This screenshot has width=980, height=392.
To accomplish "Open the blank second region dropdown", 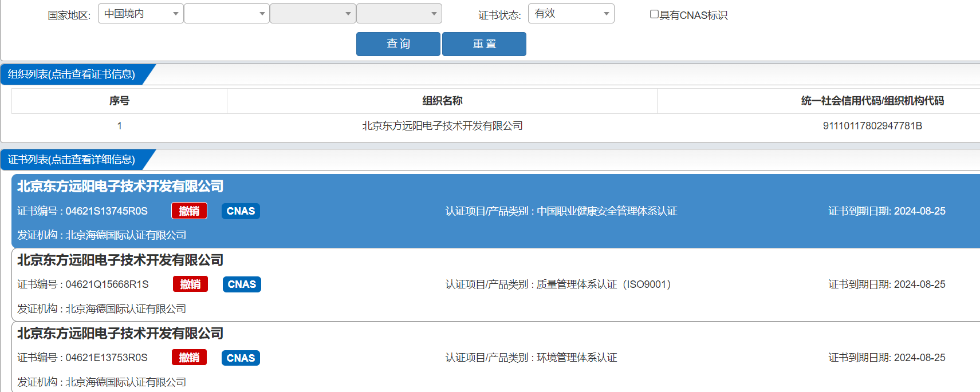I will click(x=226, y=14).
